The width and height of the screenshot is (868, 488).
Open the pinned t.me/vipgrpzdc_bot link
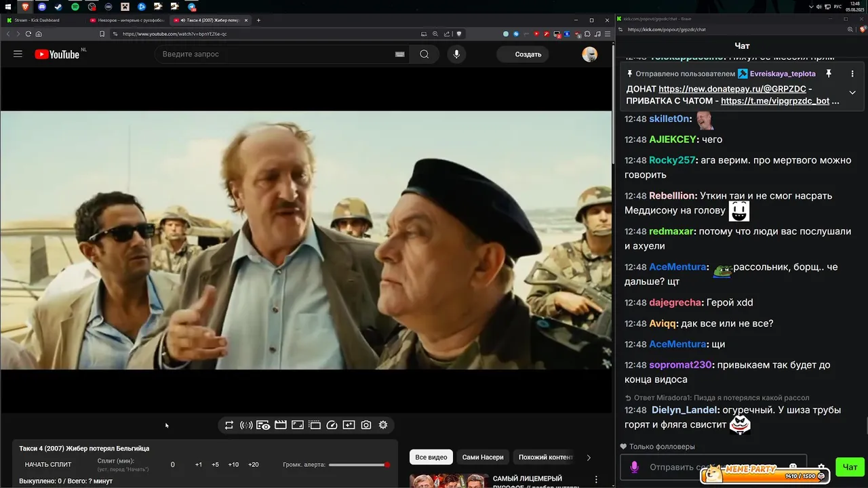click(775, 101)
